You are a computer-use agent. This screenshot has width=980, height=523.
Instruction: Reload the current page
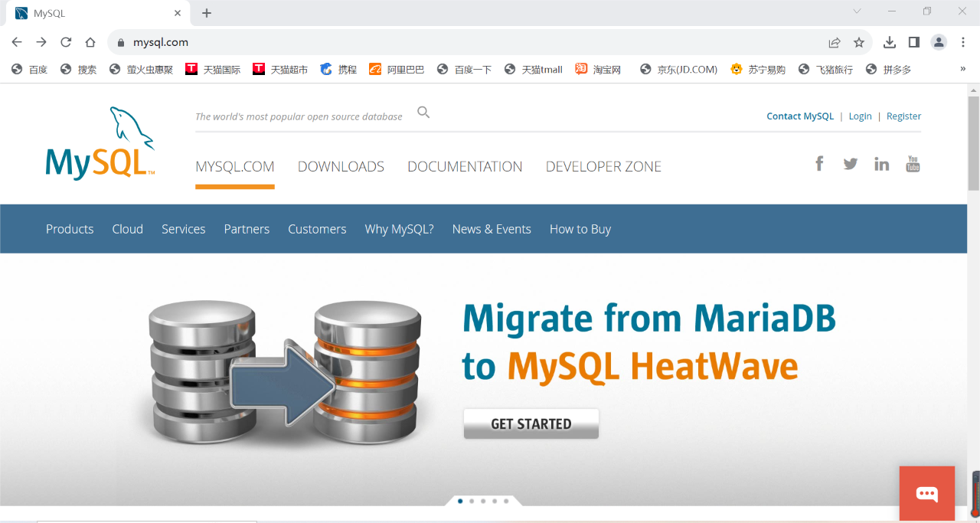point(66,42)
